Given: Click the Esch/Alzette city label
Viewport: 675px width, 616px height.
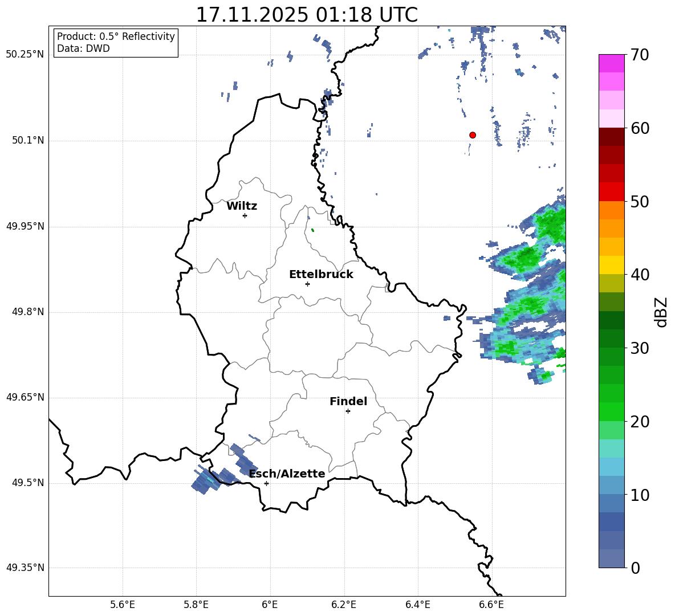Looking at the screenshot, I should pyautogui.click(x=287, y=474).
